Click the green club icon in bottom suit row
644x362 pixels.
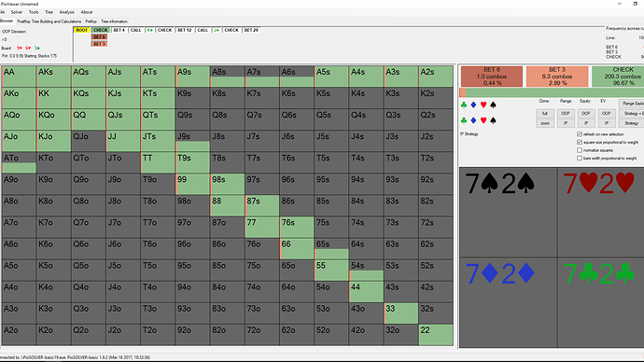[464, 120]
